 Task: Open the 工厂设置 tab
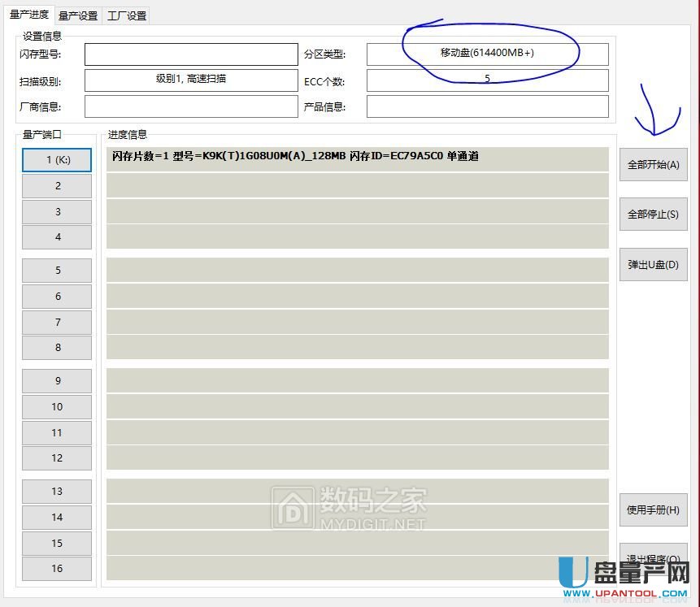coord(127,16)
